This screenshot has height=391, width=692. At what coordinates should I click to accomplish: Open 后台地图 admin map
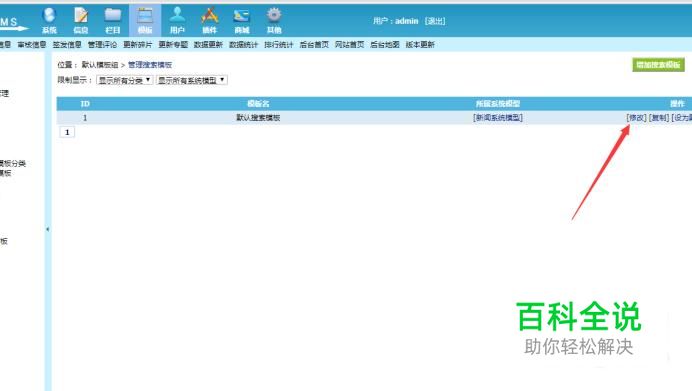point(385,45)
